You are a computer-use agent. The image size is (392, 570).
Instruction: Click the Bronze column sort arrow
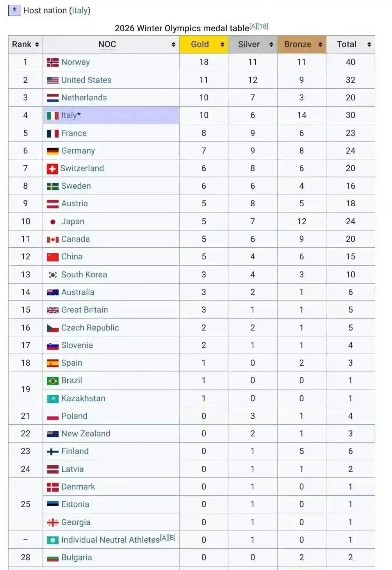click(321, 44)
